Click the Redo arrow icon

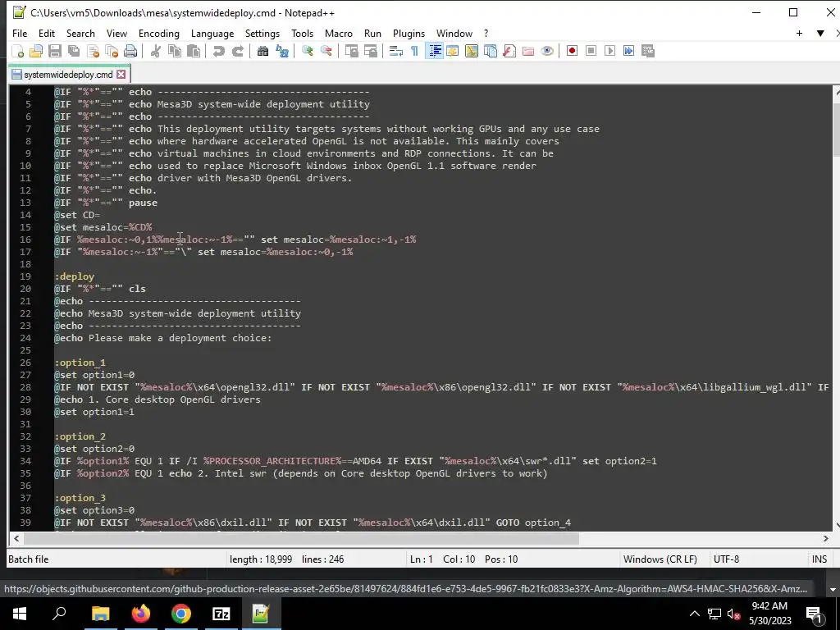[x=237, y=51]
